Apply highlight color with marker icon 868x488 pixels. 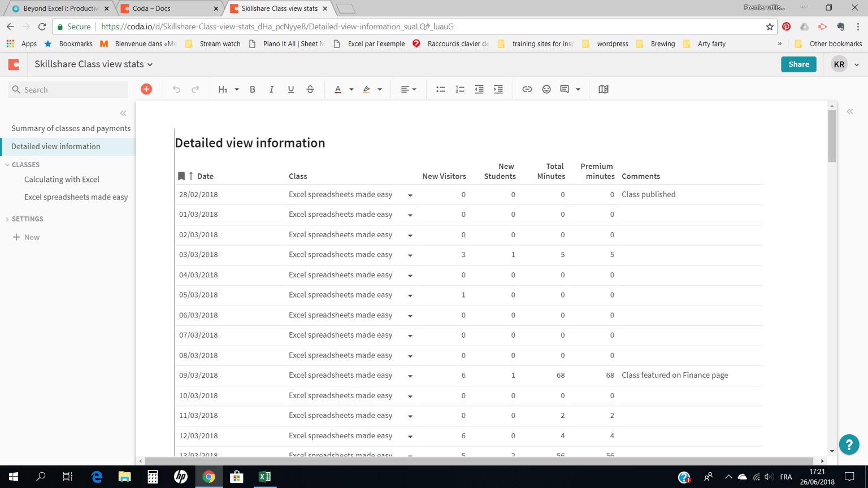point(367,89)
